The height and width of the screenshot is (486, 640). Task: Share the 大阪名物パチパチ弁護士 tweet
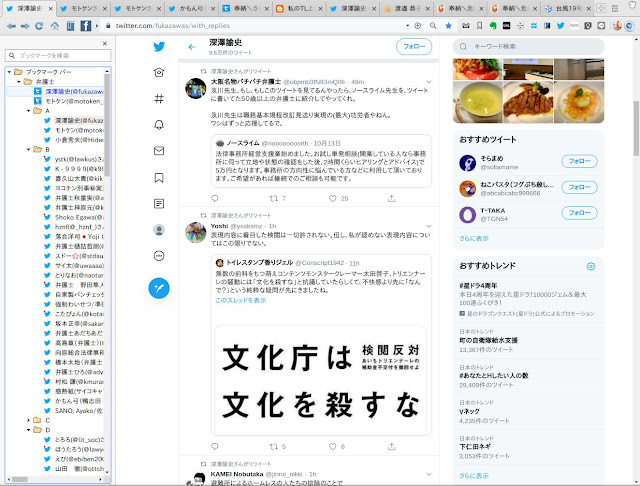[x=391, y=198]
